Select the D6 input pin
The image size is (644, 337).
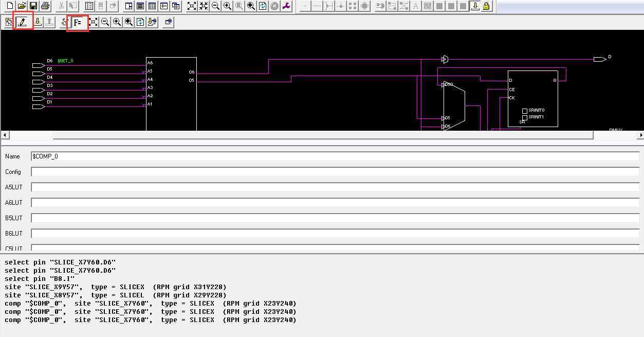[x=39, y=65]
